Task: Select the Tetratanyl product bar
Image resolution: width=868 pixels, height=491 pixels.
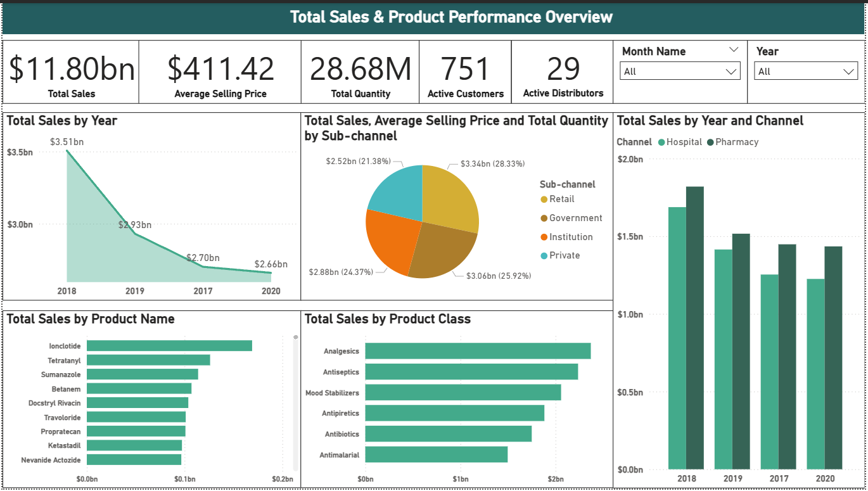Action: point(148,360)
